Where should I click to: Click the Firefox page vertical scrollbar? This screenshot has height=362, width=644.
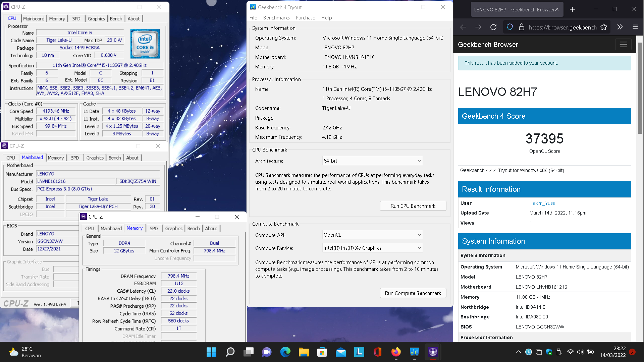pyautogui.click(x=640, y=88)
